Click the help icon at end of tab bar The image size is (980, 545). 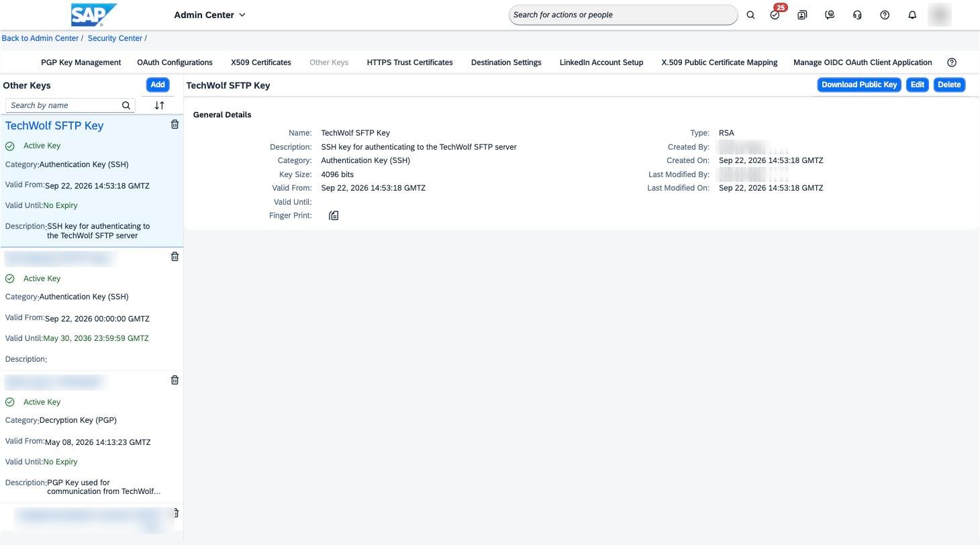[x=952, y=62]
